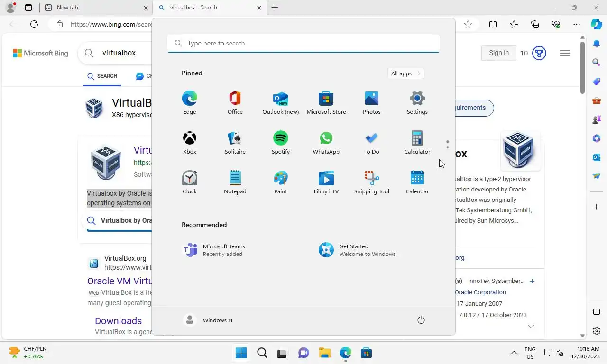Open WhatsApp pinned app
607x364 pixels.
(326, 143)
